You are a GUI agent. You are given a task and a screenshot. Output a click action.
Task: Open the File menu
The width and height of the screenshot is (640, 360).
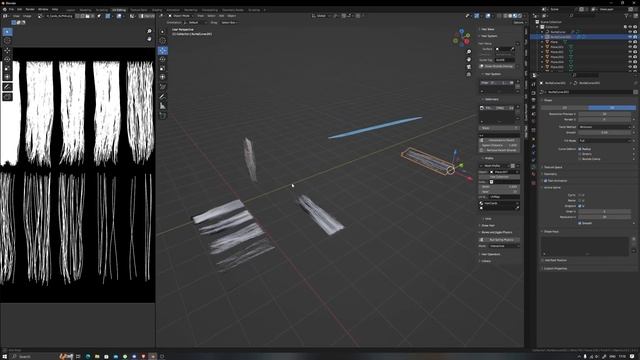pos(11,9)
